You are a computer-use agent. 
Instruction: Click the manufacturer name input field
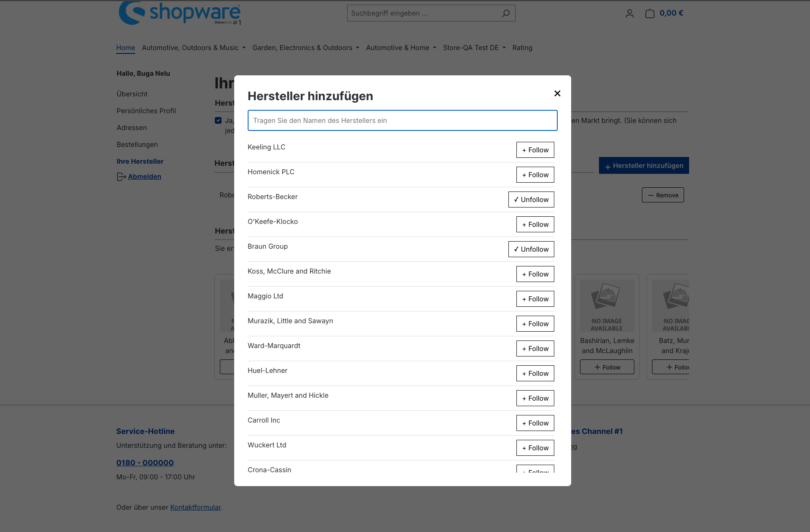click(402, 120)
